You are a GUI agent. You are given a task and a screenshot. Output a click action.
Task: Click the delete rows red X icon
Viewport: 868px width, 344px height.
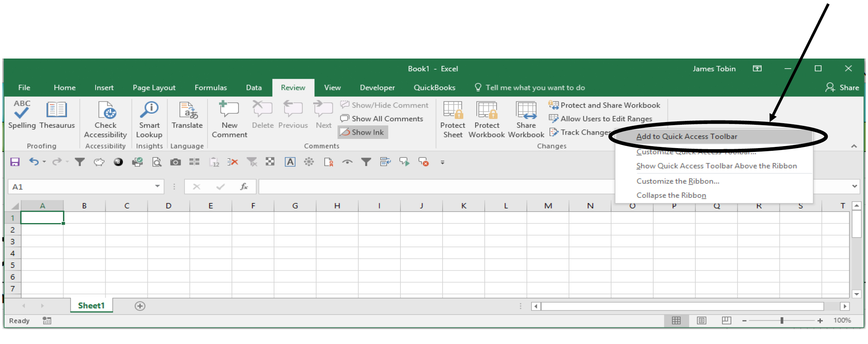[232, 162]
